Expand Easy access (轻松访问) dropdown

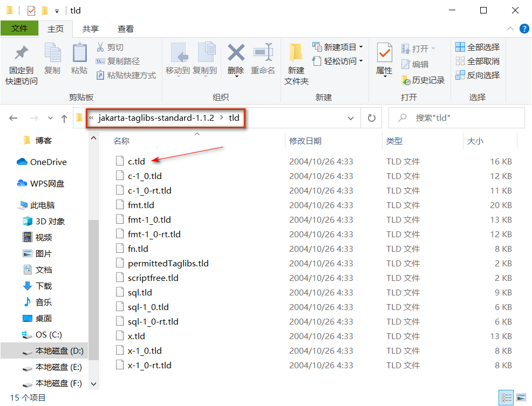[361, 61]
